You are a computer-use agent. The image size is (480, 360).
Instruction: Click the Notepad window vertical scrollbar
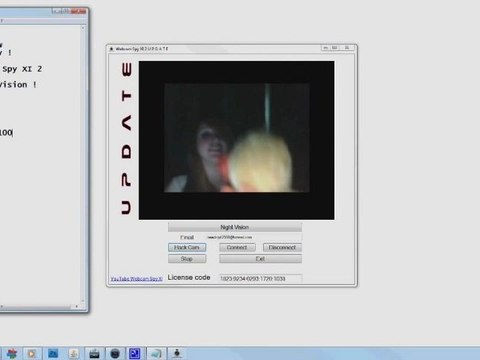(x=83, y=165)
